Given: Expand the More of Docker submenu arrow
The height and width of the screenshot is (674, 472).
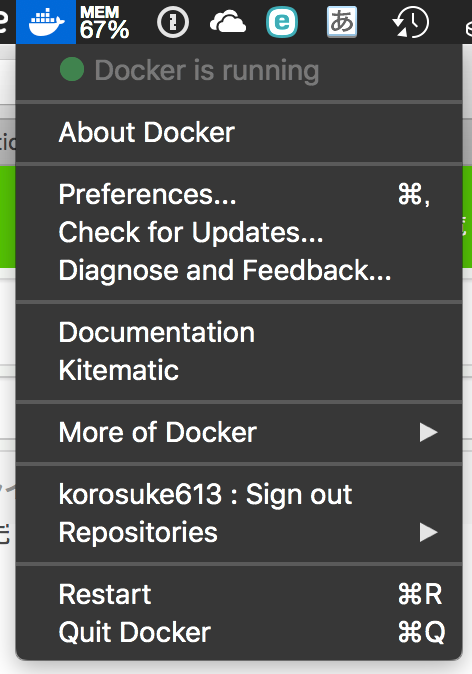Looking at the screenshot, I should point(429,432).
